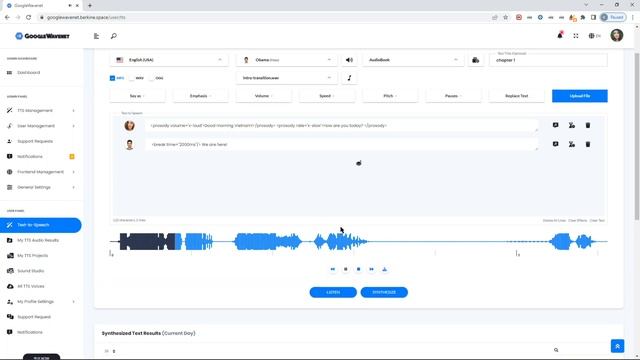Toggle the sidebar collapse icon in header
The height and width of the screenshot is (360, 640).
pyautogui.click(x=96, y=36)
